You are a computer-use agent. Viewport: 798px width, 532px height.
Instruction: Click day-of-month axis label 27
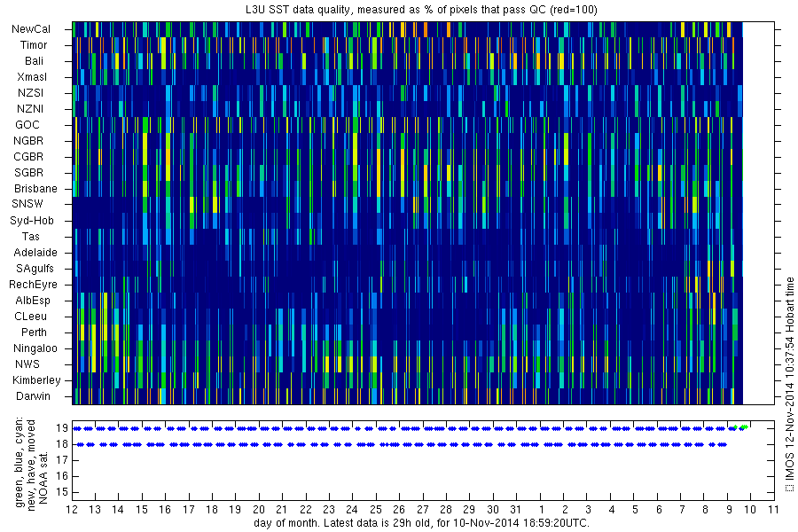pyautogui.click(x=422, y=510)
